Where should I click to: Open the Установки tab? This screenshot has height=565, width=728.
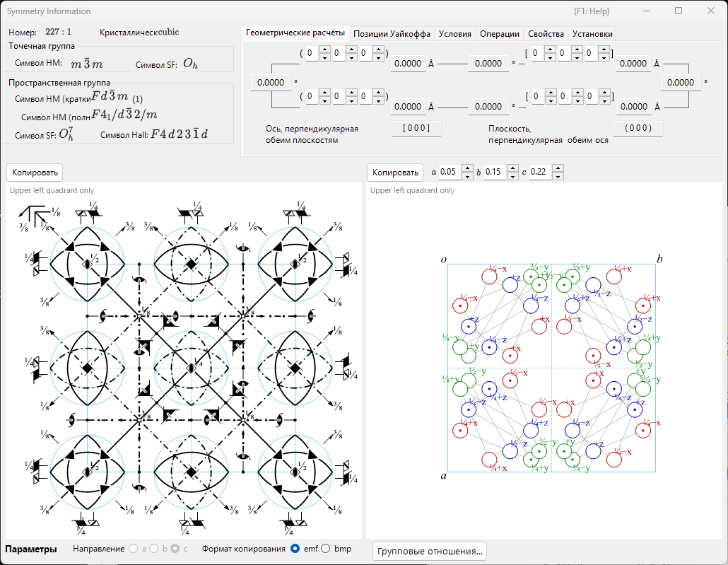(x=592, y=33)
